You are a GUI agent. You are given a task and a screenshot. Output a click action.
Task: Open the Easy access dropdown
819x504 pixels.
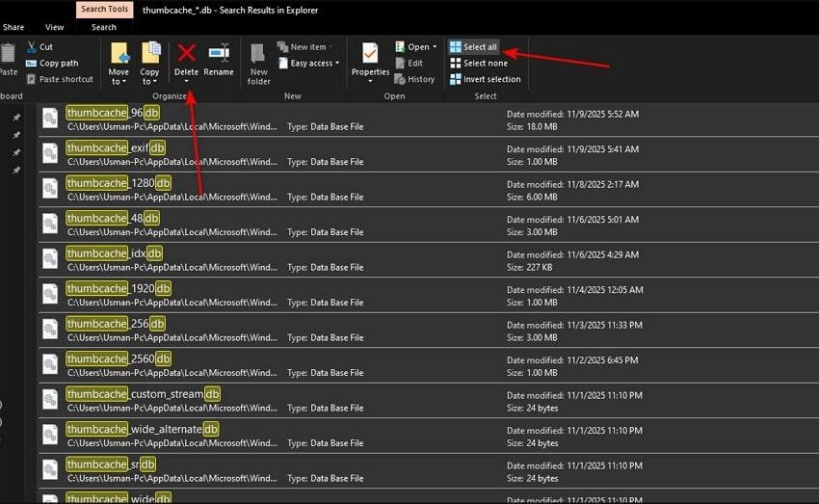click(308, 64)
